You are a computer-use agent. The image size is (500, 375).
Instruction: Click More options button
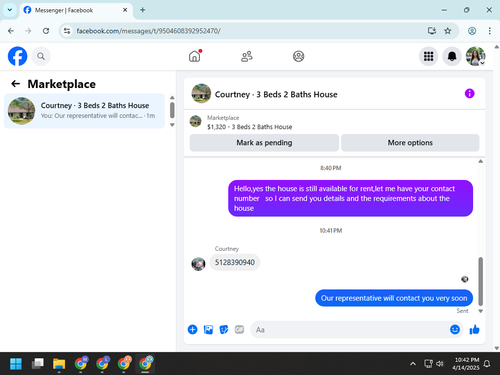coord(410,143)
